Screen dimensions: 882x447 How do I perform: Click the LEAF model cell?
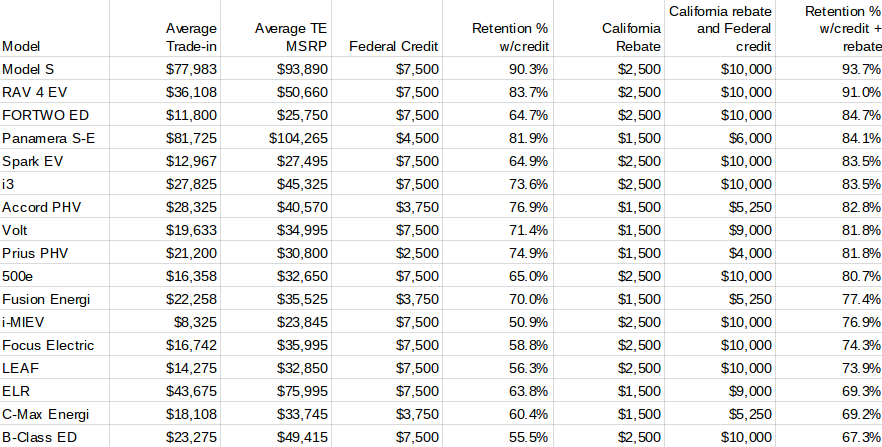[55, 368]
